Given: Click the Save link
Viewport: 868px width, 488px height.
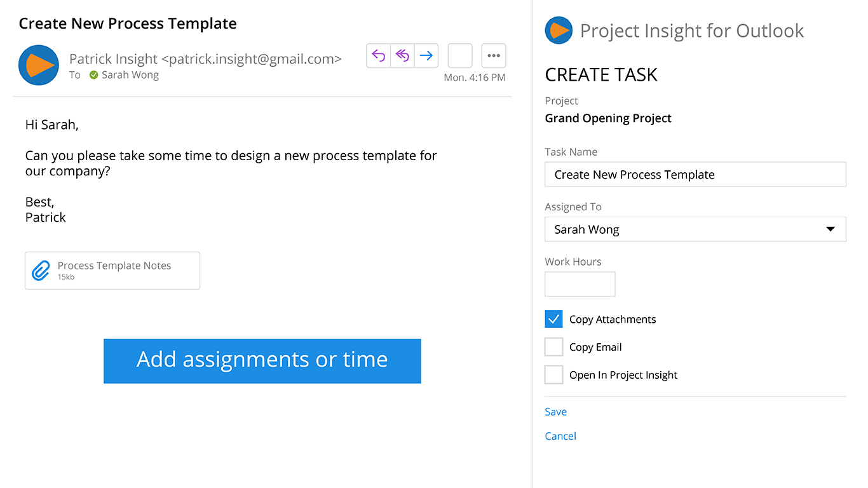Looking at the screenshot, I should pos(556,412).
